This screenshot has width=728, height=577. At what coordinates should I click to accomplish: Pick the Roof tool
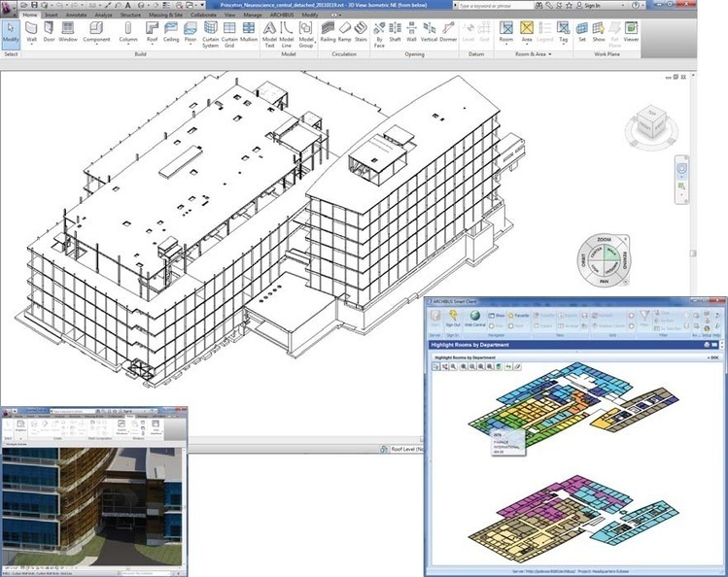tap(153, 32)
